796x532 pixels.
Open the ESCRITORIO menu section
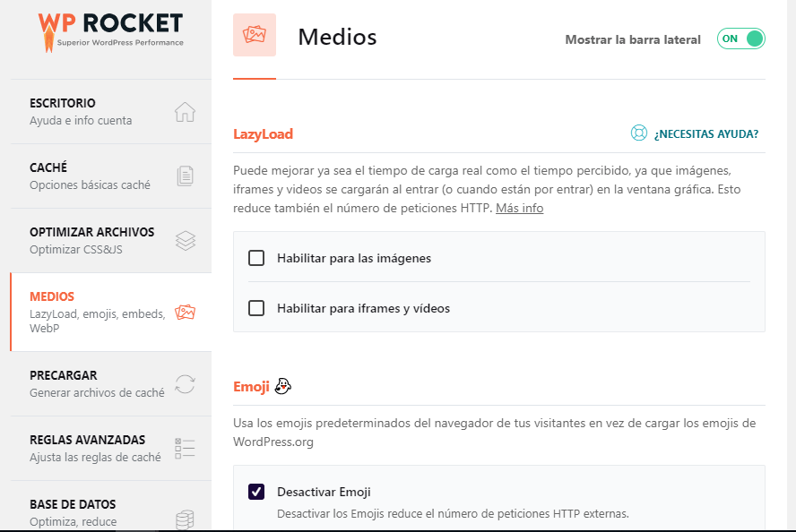110,112
